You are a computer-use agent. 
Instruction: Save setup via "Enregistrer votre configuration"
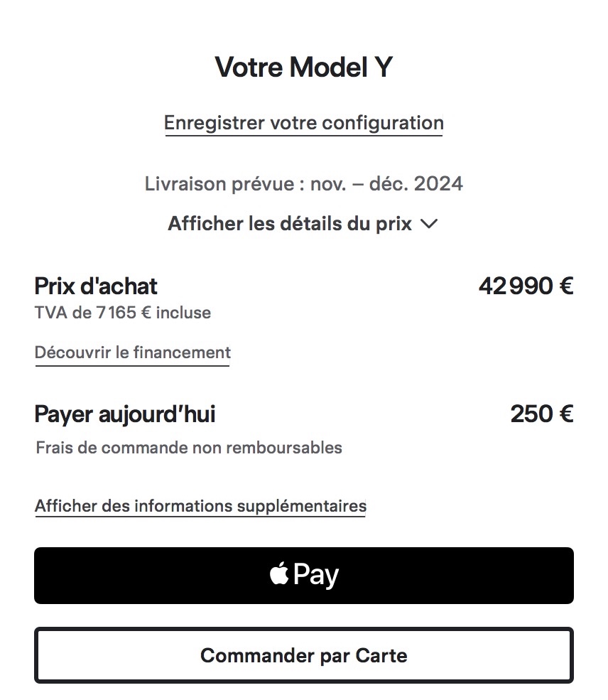tap(304, 123)
